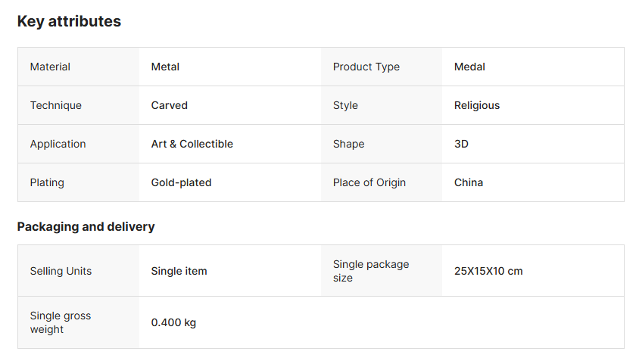Select the Plating attribute label
This screenshot has height=364, width=636.
pos(47,182)
